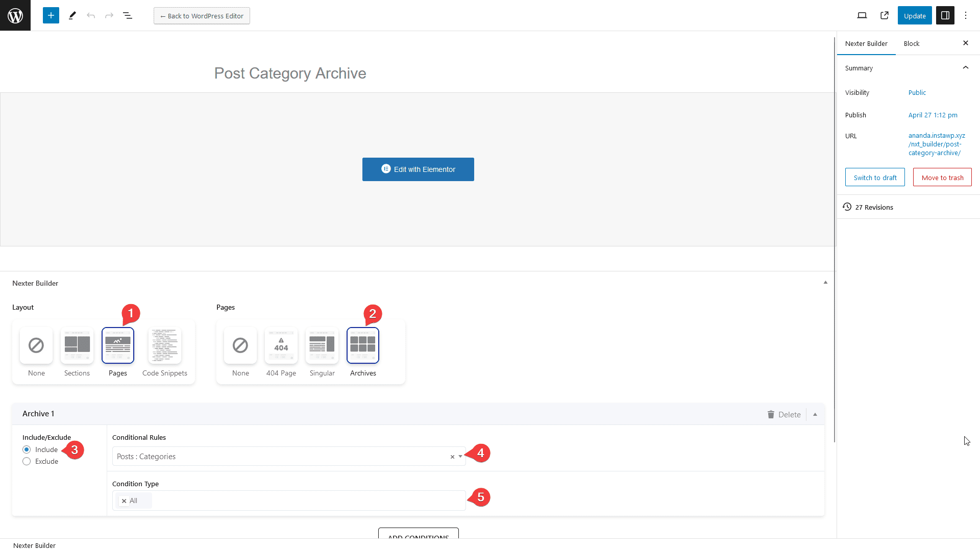Click Edit with Elementor
This screenshot has height=551, width=980.
point(418,169)
